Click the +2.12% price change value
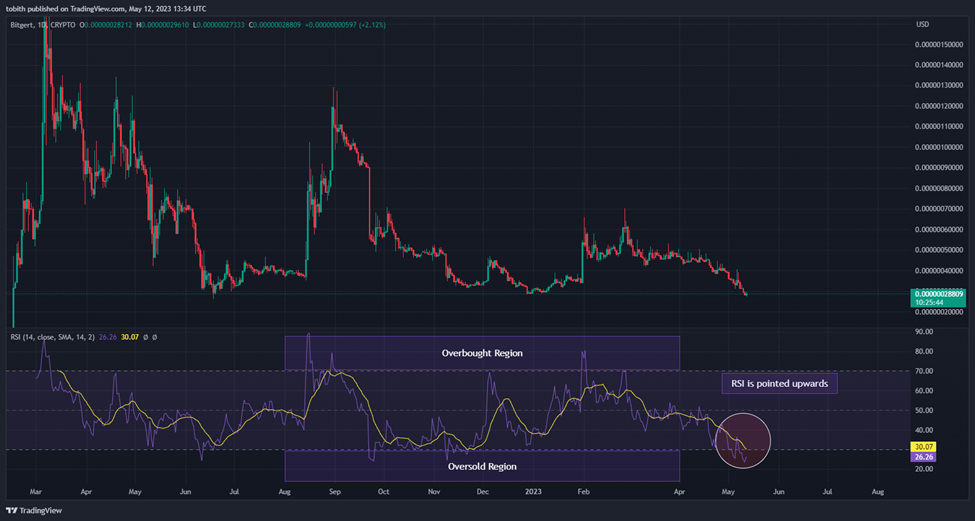975x521 pixels. pos(371,25)
